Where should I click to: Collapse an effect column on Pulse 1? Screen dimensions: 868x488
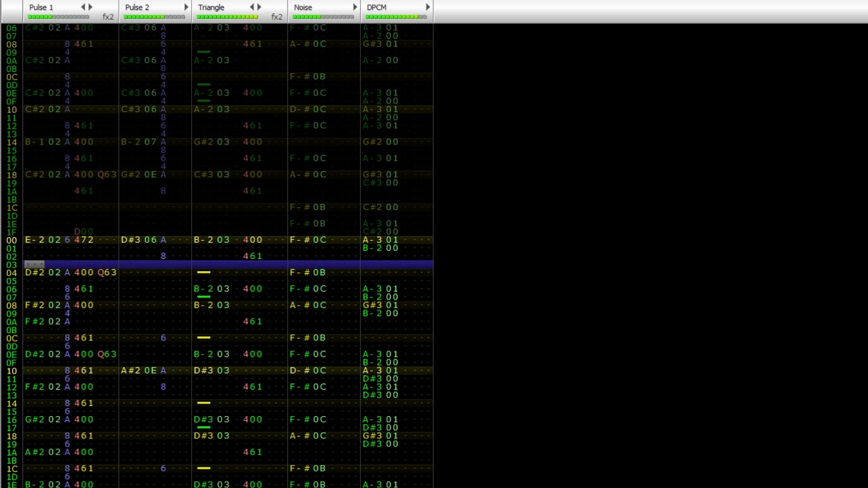tap(83, 7)
